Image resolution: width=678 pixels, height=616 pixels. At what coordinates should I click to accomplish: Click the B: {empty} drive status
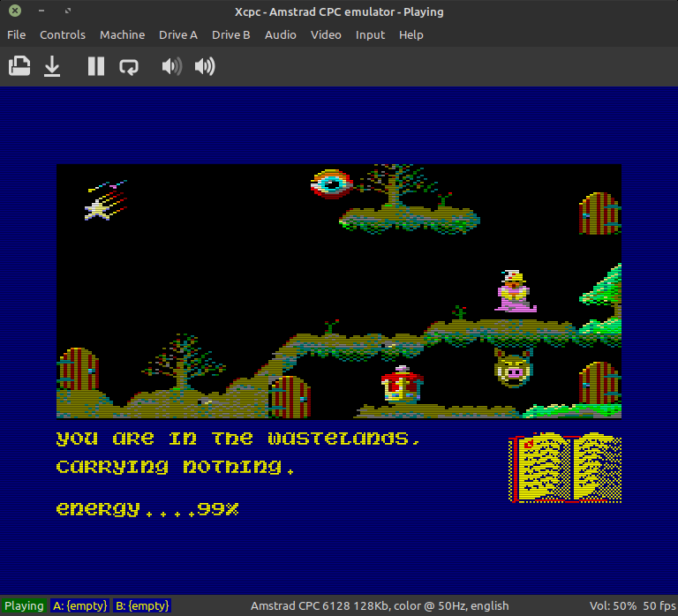tap(142, 605)
